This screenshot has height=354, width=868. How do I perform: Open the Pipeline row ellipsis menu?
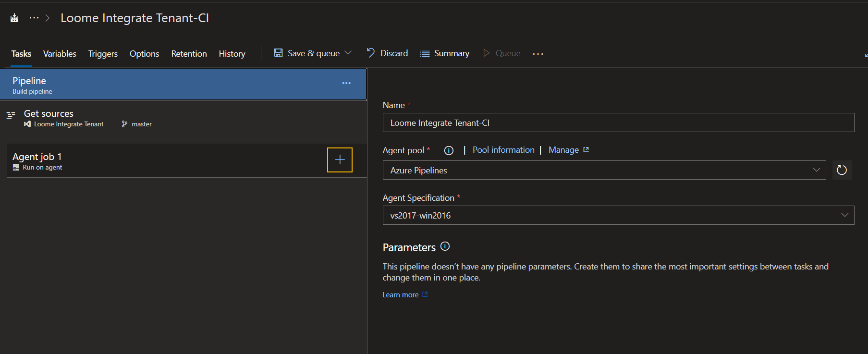pyautogui.click(x=346, y=83)
